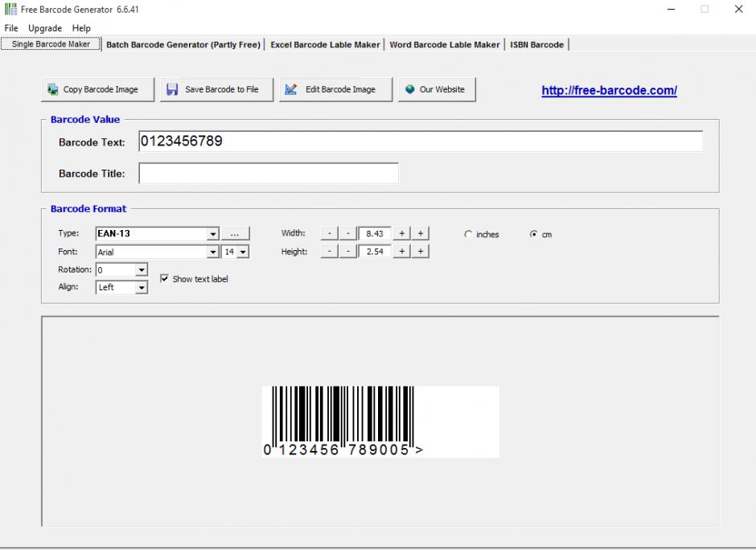
Task: Toggle the Show text label checkbox
Action: point(164,278)
